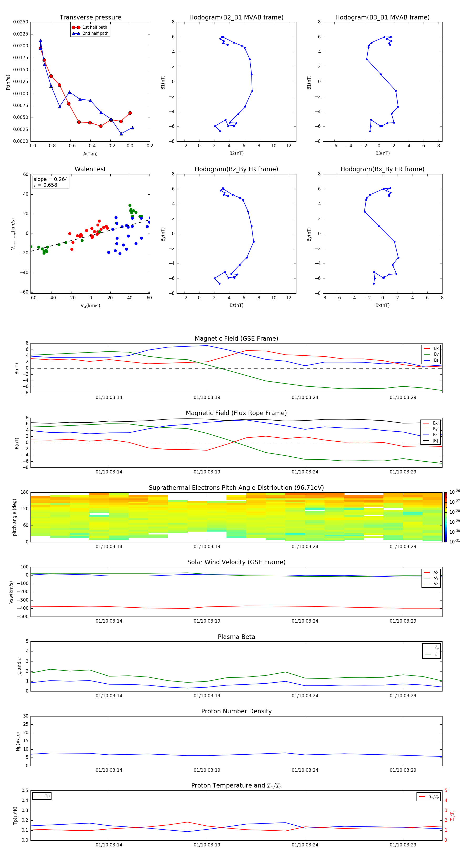Click 01/10 03:14 tick under Solar Wind Velocity plot
Screen dimensions: 473x868
pyautogui.click(x=109, y=621)
